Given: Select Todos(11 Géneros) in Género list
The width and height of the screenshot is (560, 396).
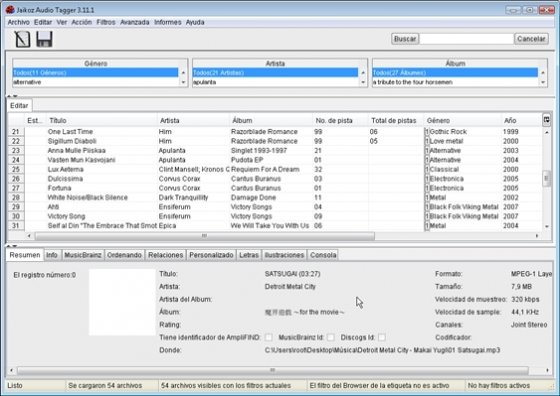Looking at the screenshot, I should [95, 73].
